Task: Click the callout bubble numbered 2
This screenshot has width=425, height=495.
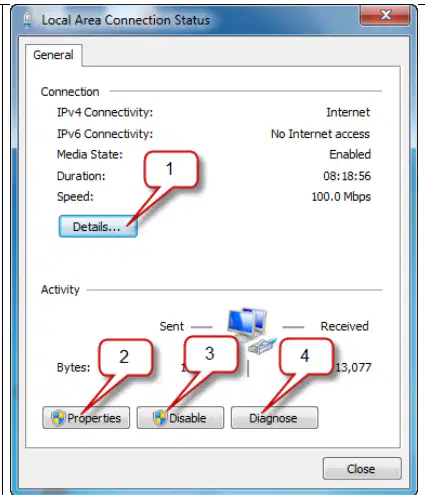Action: click(x=125, y=357)
